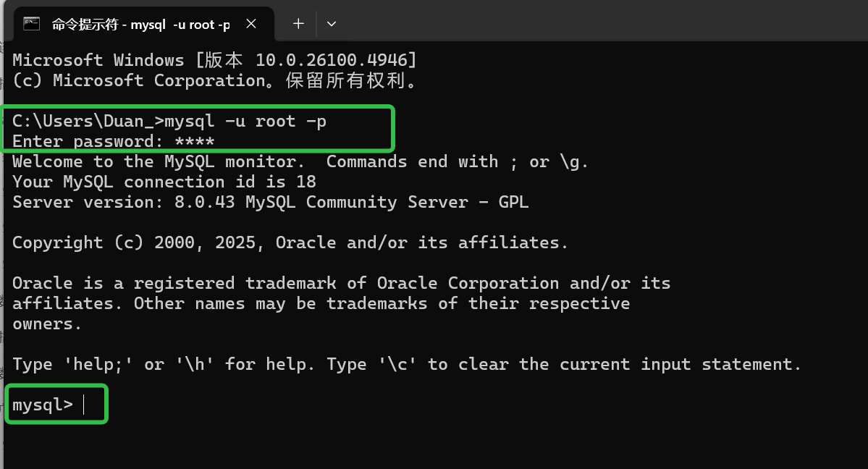The height and width of the screenshot is (469, 868).
Task: Click the Enter password asterisks line
Action: [x=114, y=141]
